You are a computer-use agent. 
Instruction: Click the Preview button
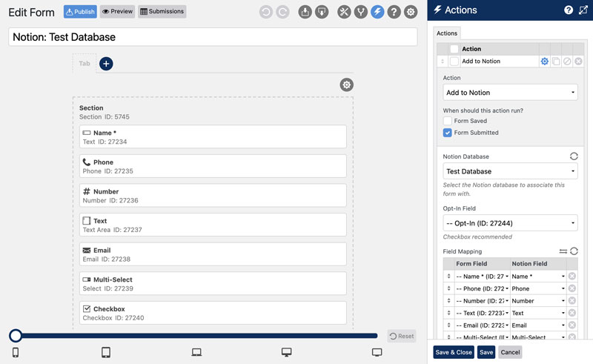point(118,12)
